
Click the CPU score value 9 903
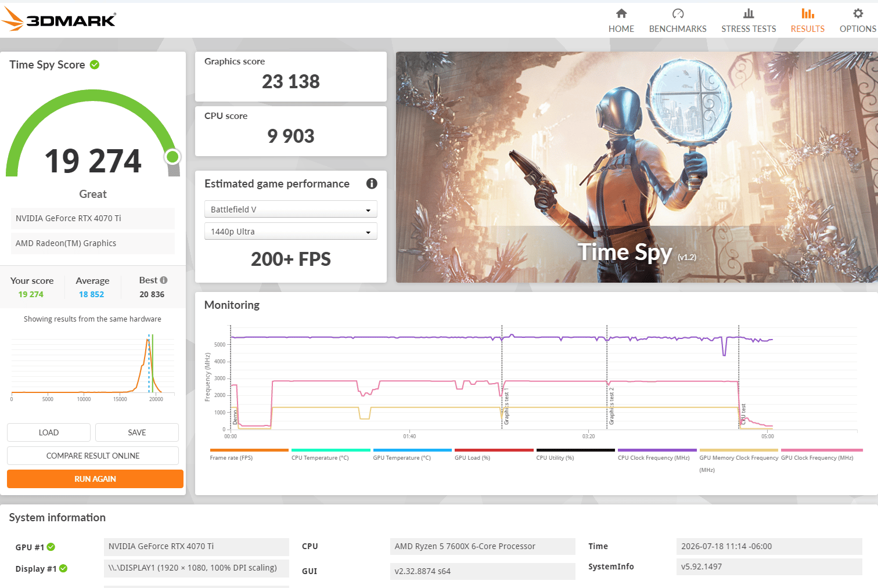[291, 136]
